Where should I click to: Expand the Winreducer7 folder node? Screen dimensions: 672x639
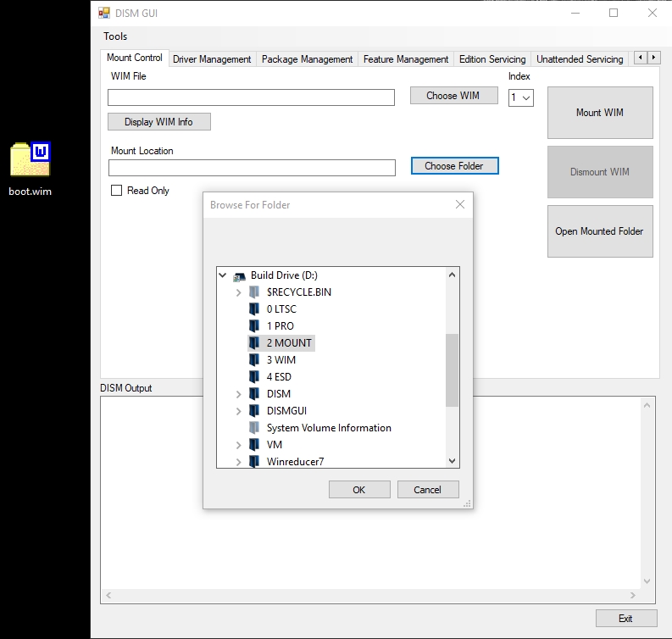[x=239, y=462]
